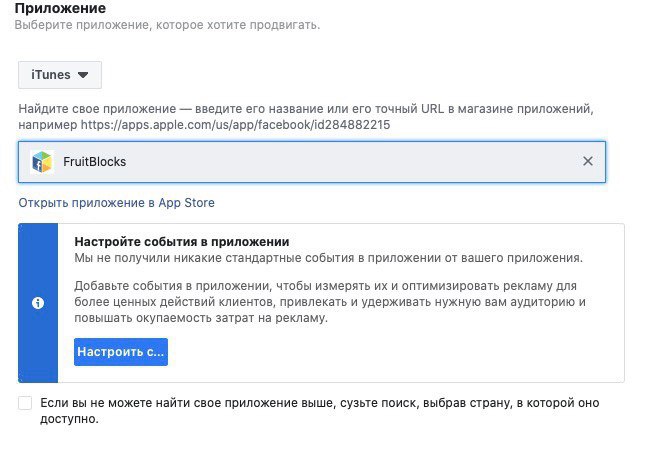Open the iTunes store dropdown

coord(59,75)
